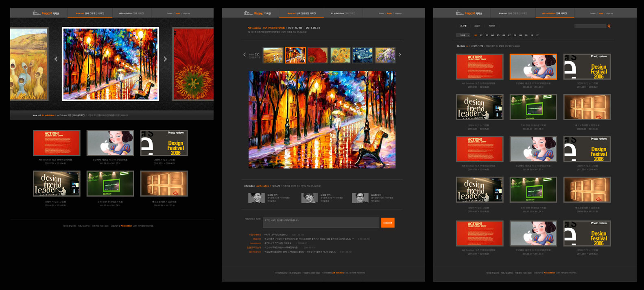Click the 'sign up' link on the right page

pos(610,13)
